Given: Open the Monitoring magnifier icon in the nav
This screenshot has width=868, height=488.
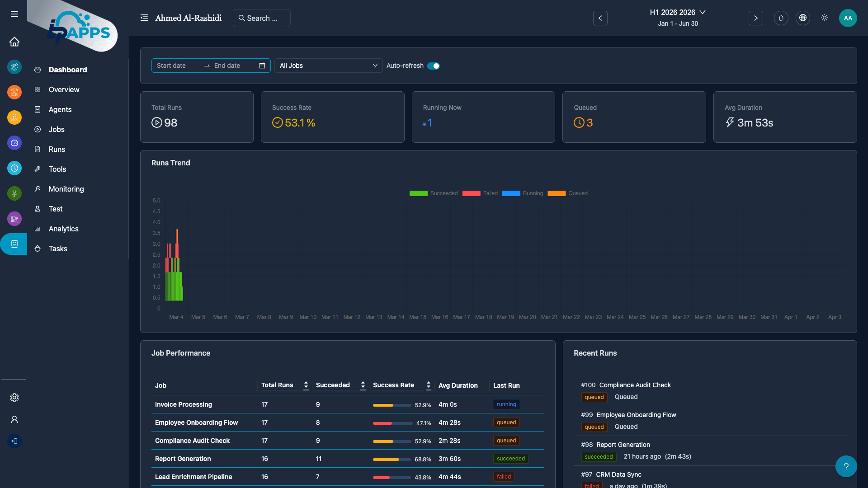Looking at the screenshot, I should click(x=38, y=189).
